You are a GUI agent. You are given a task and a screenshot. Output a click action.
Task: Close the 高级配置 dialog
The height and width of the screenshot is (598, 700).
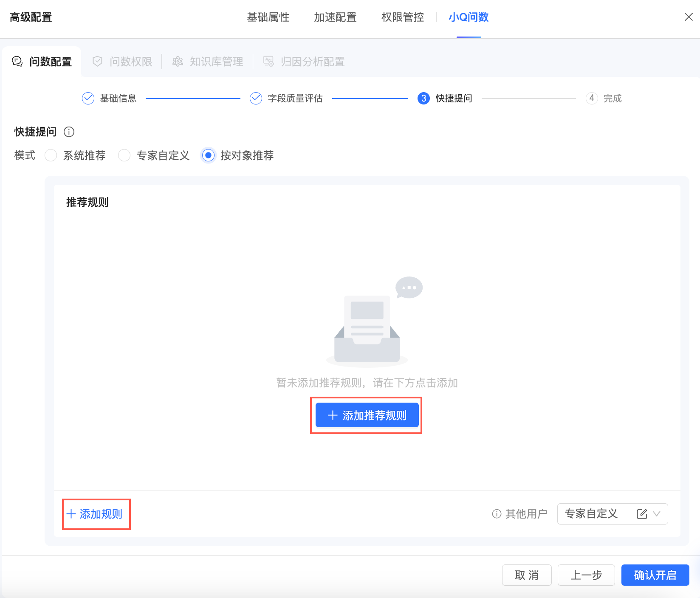click(x=689, y=17)
